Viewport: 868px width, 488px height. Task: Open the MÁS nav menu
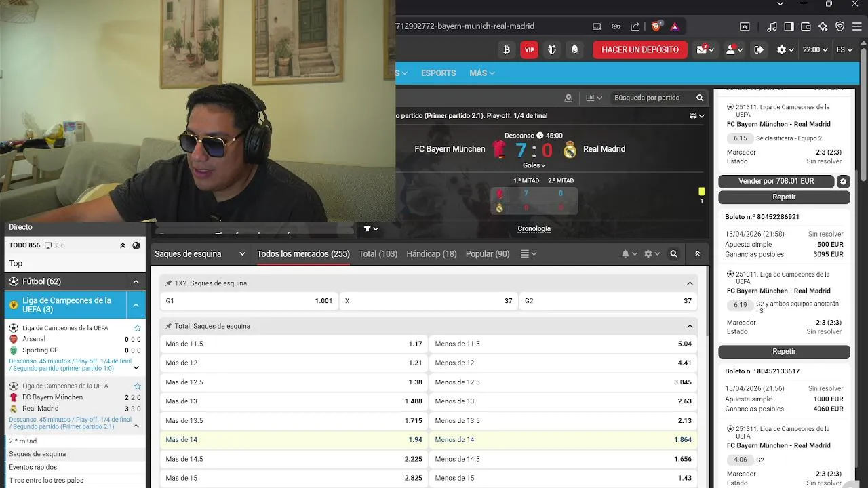[x=481, y=73]
